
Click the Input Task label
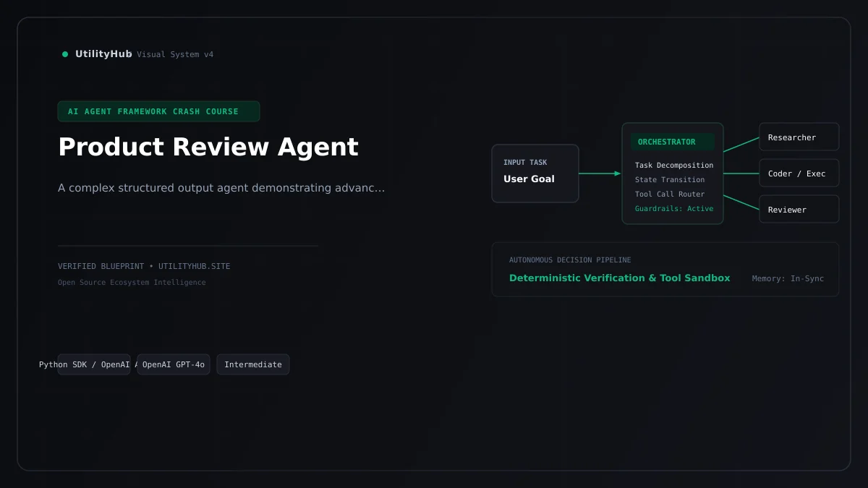pos(525,163)
